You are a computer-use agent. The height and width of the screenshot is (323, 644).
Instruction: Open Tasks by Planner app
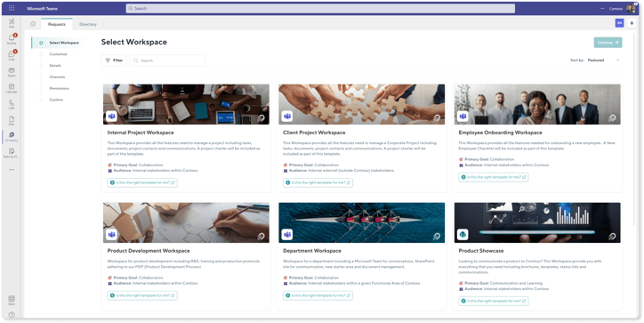coord(12,152)
